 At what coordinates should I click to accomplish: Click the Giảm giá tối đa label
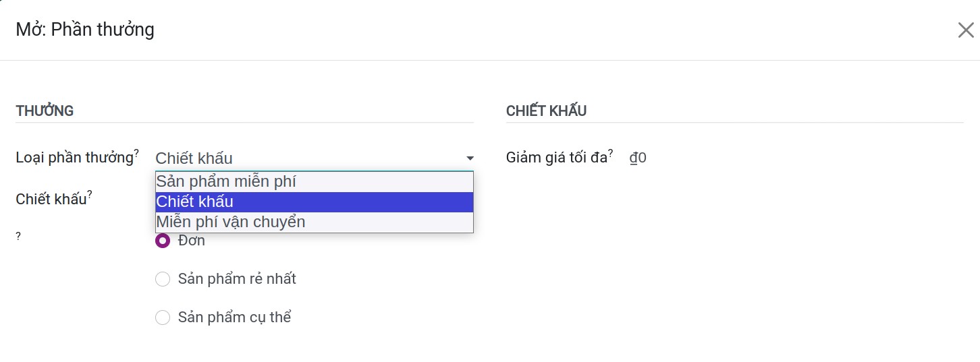coord(557,158)
